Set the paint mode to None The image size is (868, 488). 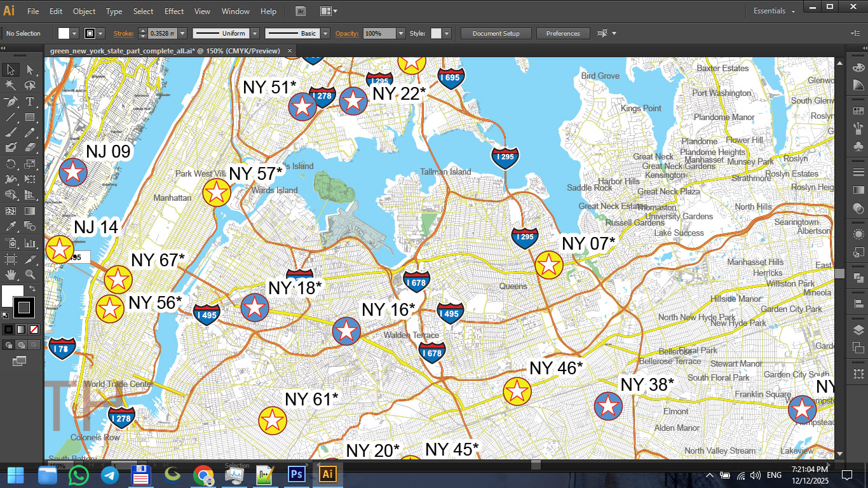34,329
